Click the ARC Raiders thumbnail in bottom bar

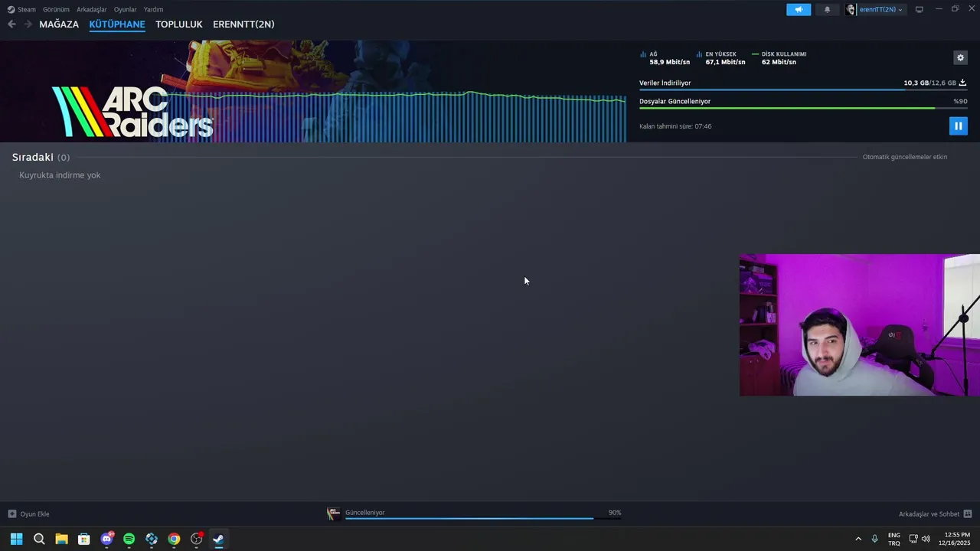(x=334, y=514)
